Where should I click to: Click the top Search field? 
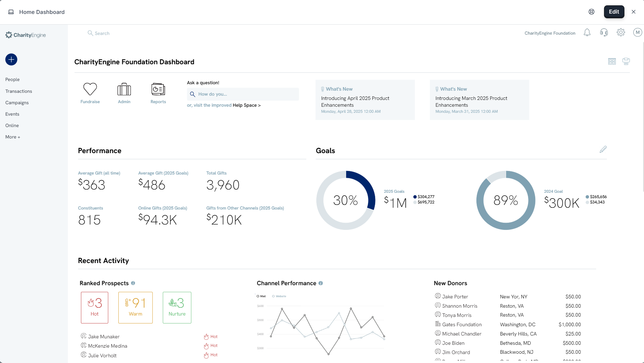click(102, 33)
